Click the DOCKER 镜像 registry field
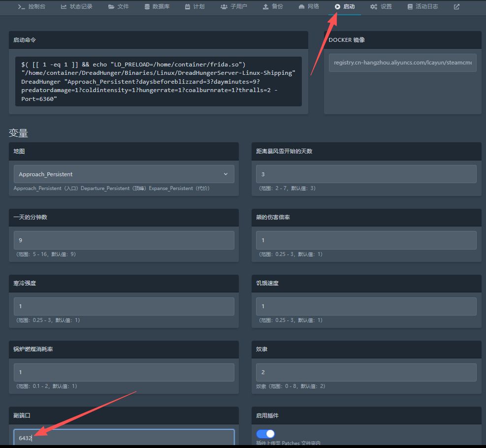Screen dimensions: 486x448 pos(402,63)
